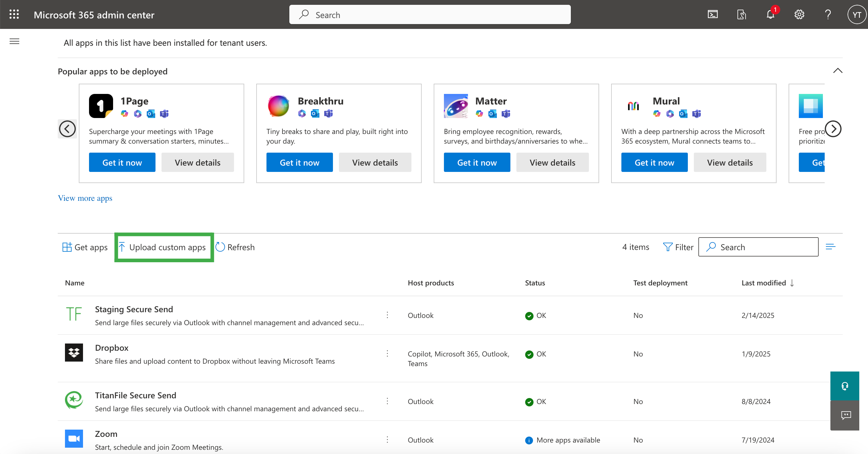The width and height of the screenshot is (868, 454).
Task: Open more options for Staging Secure Send
Action: click(387, 315)
